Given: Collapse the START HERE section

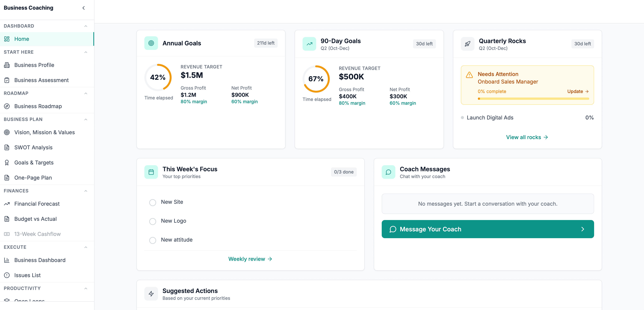Looking at the screenshot, I should [x=86, y=52].
